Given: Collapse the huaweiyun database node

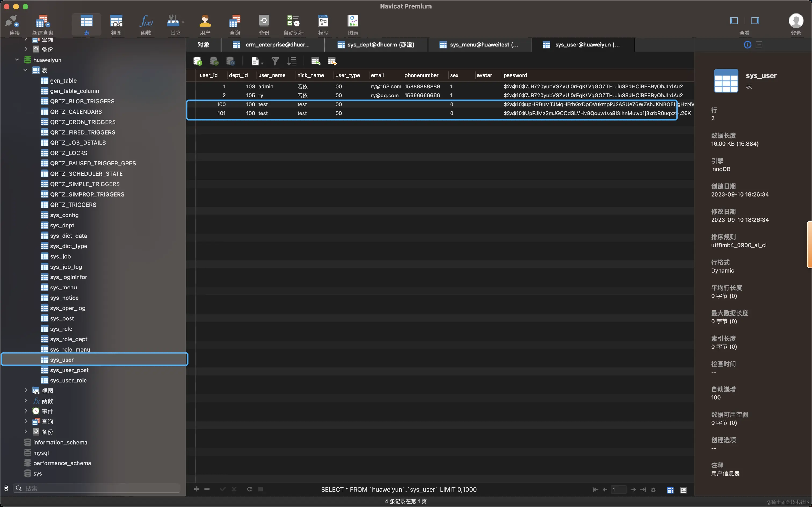Looking at the screenshot, I should (x=17, y=60).
